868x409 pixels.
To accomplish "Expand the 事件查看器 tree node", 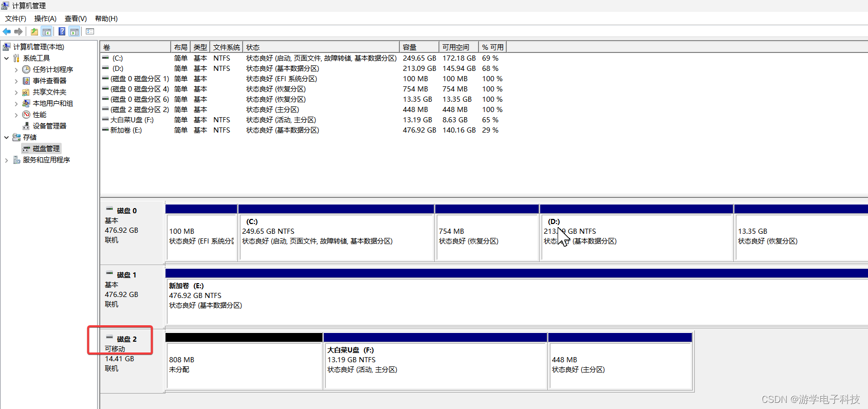I will 16,81.
